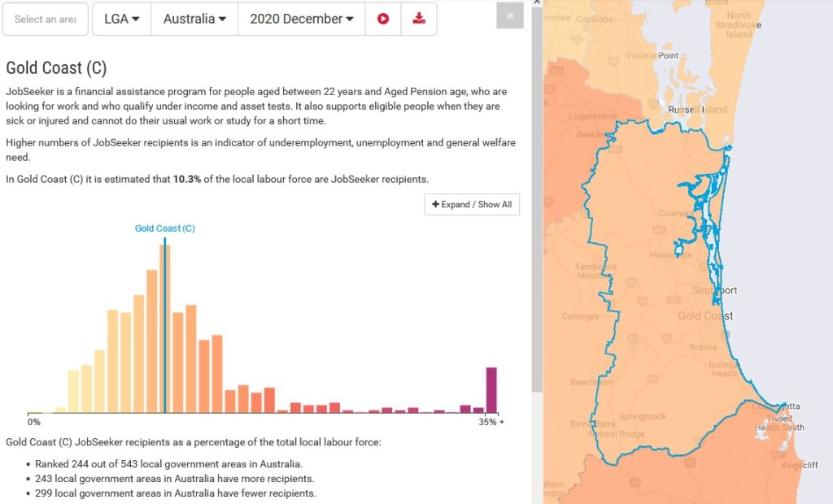Image resolution: width=833 pixels, height=504 pixels.
Task: Click the 243 areas have more recipients line
Action: [x=174, y=479]
